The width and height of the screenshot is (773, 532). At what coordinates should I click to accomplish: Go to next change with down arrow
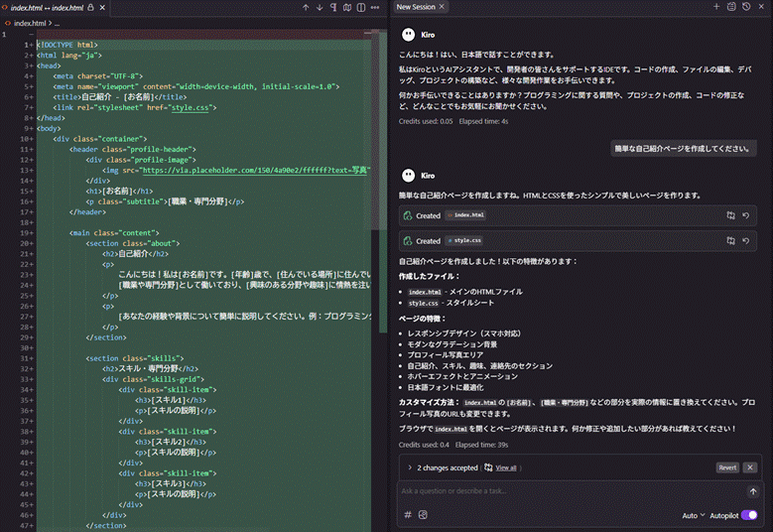tap(319, 8)
